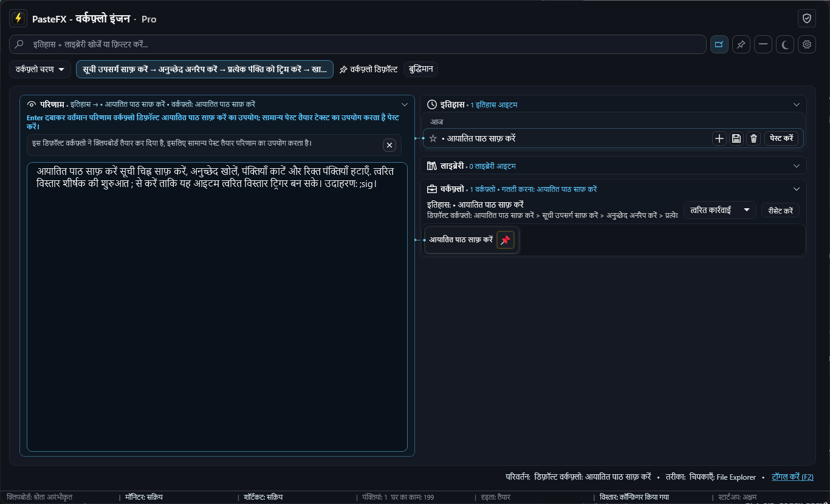The image size is (830, 504).
Task: Save history item with the floppy icon
Action: pyautogui.click(x=736, y=138)
